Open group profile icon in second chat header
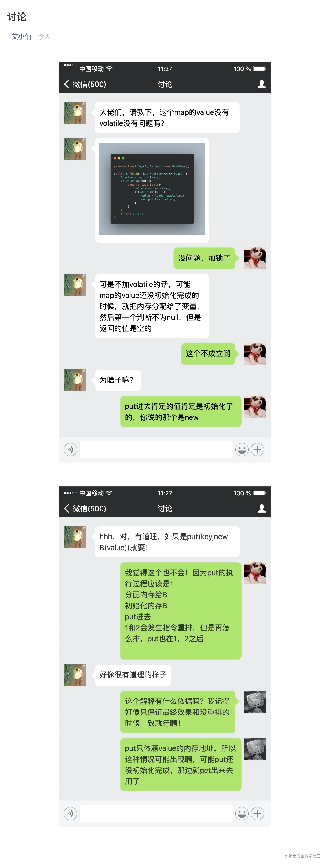The height and width of the screenshot is (868, 330). [262, 508]
